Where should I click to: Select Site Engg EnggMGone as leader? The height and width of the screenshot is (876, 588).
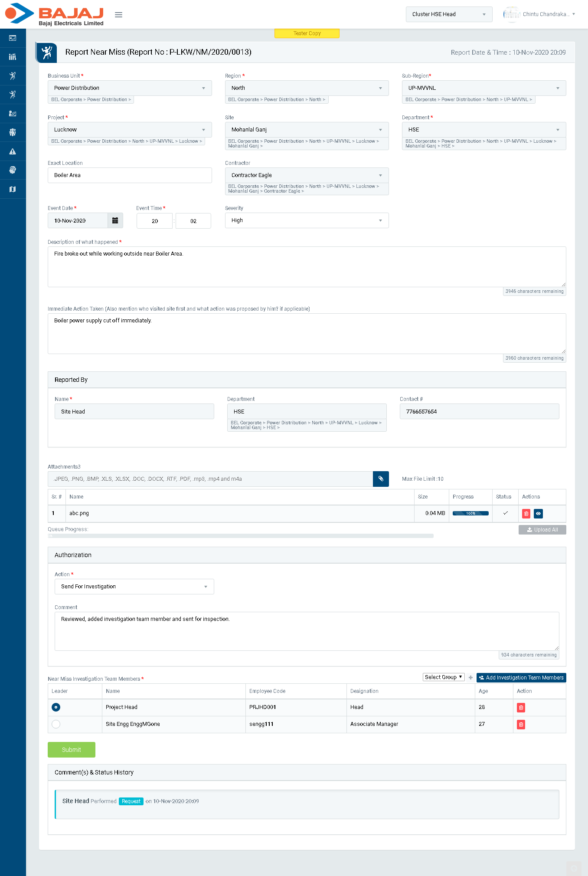[x=56, y=724]
